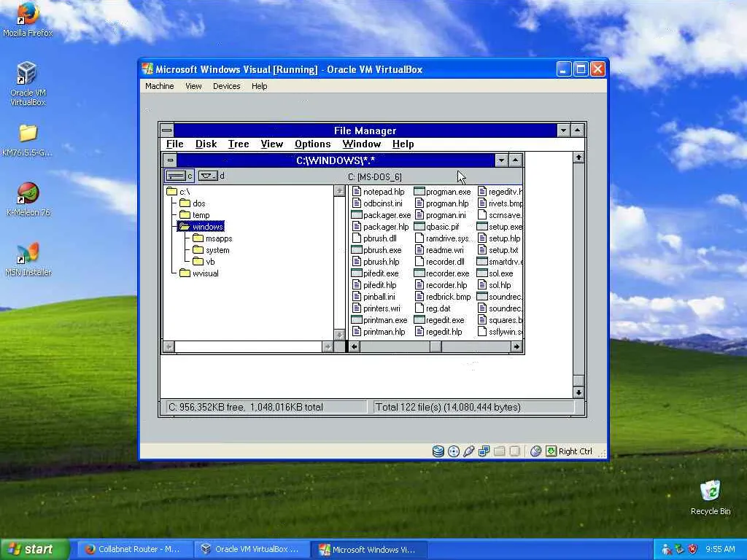Select the dos folder in tree

[193, 203]
